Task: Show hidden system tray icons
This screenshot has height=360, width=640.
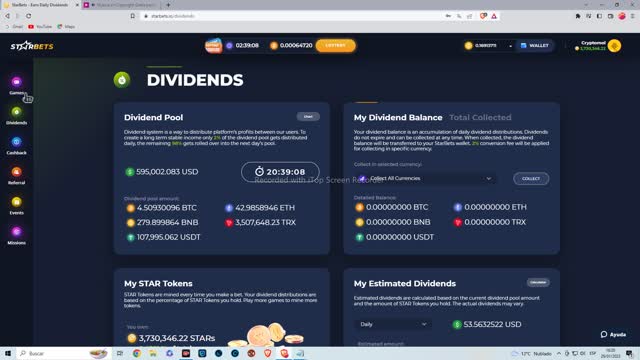Action: pyautogui.click(x=558, y=353)
